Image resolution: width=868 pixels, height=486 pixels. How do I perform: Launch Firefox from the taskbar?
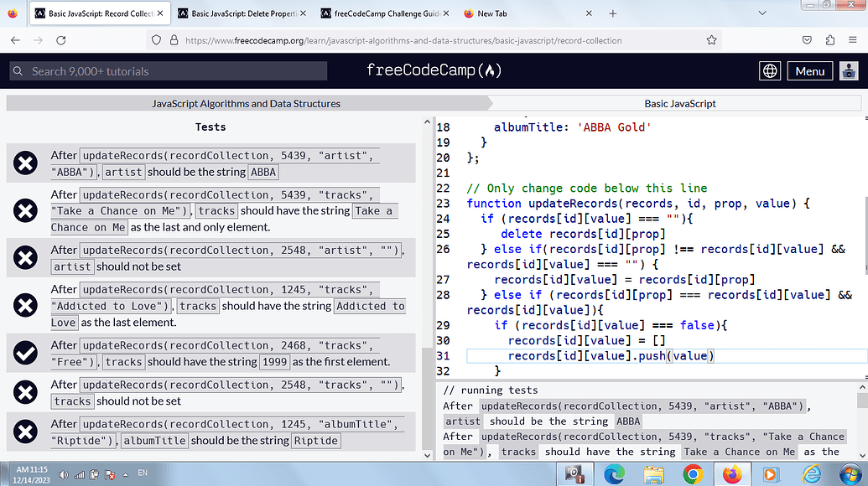pyautogui.click(x=731, y=474)
